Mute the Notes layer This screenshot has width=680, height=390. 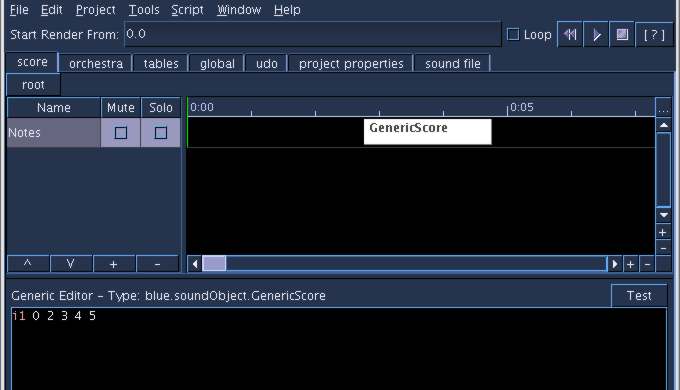click(x=121, y=133)
